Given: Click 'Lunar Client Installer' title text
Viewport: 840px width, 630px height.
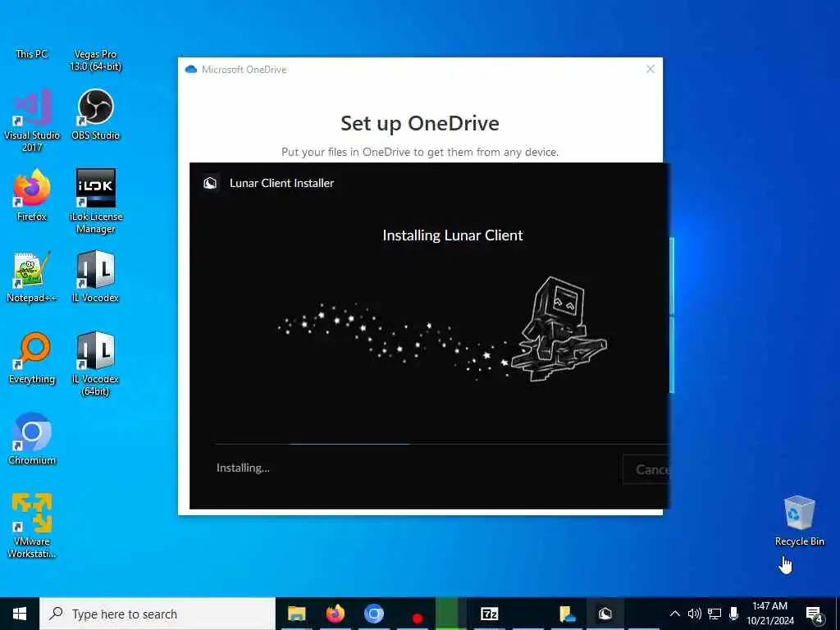Looking at the screenshot, I should click(x=282, y=183).
